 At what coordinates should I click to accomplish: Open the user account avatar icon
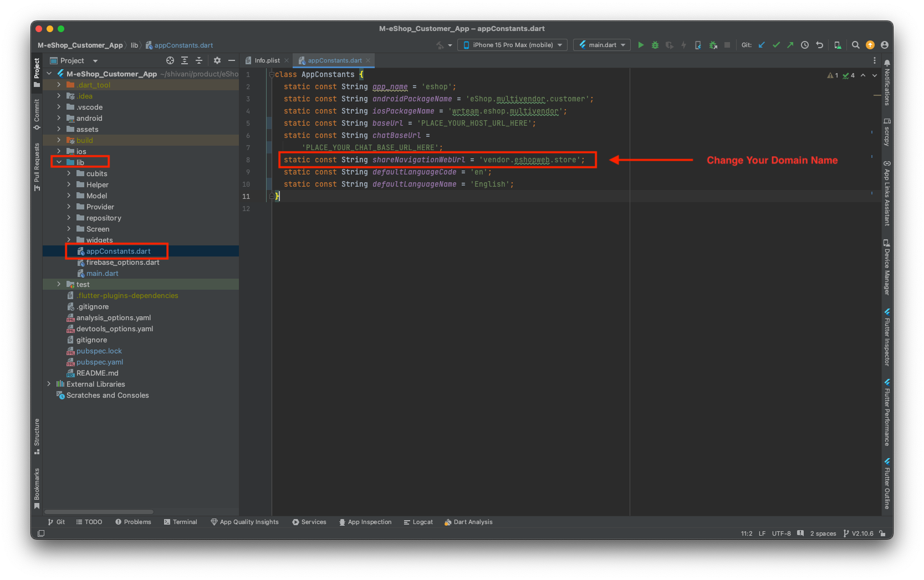tap(885, 45)
